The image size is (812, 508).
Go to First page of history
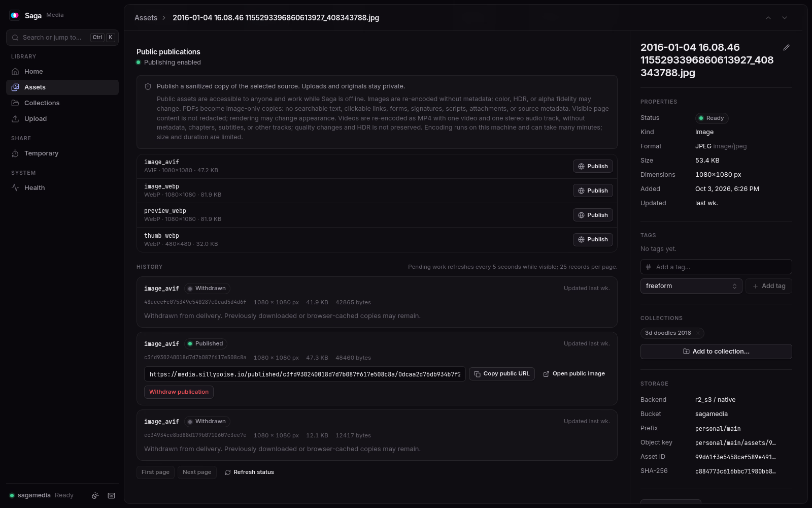(155, 472)
